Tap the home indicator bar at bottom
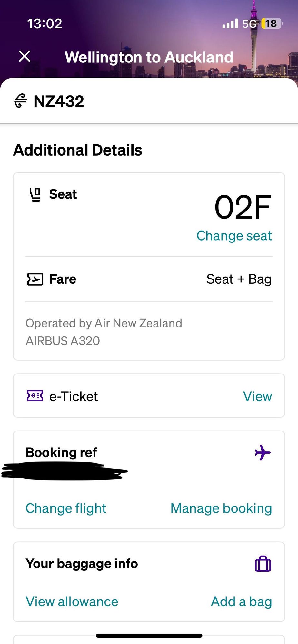This screenshot has height=644, width=298. [x=149, y=636]
